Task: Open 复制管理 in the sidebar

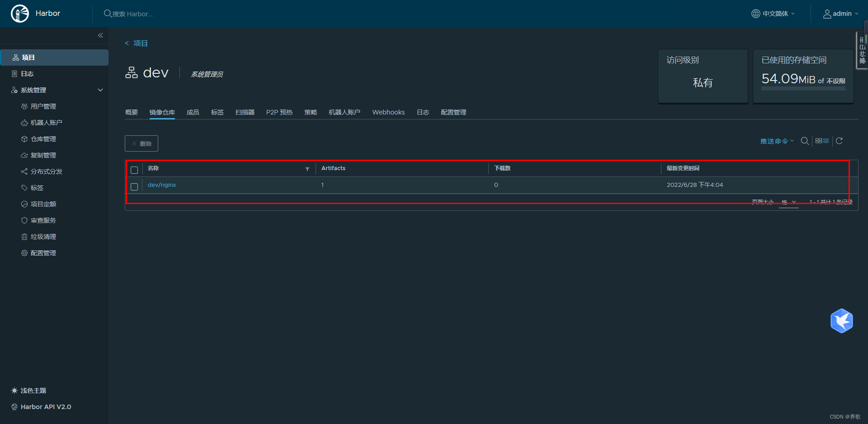Action: (43, 155)
